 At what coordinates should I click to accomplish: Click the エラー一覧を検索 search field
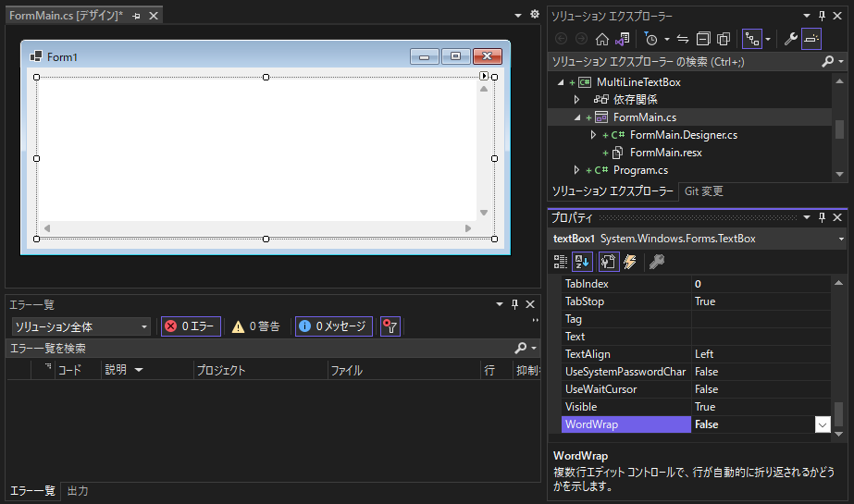259,349
